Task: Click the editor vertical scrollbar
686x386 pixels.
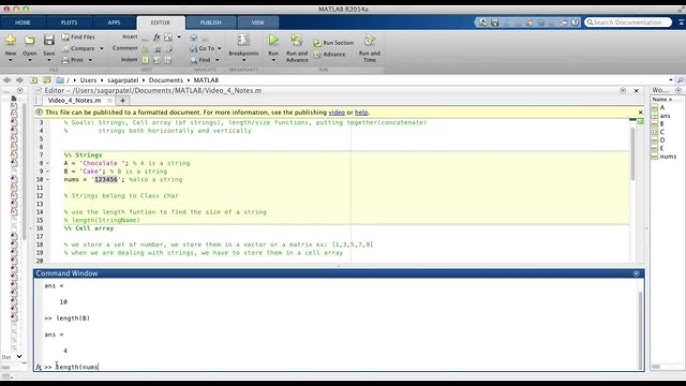Action: tap(633, 153)
